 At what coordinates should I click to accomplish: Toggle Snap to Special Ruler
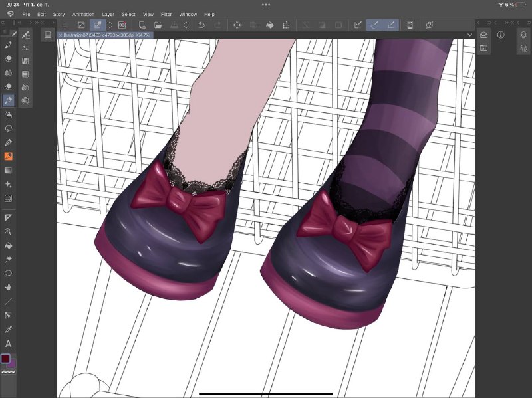coord(374,25)
